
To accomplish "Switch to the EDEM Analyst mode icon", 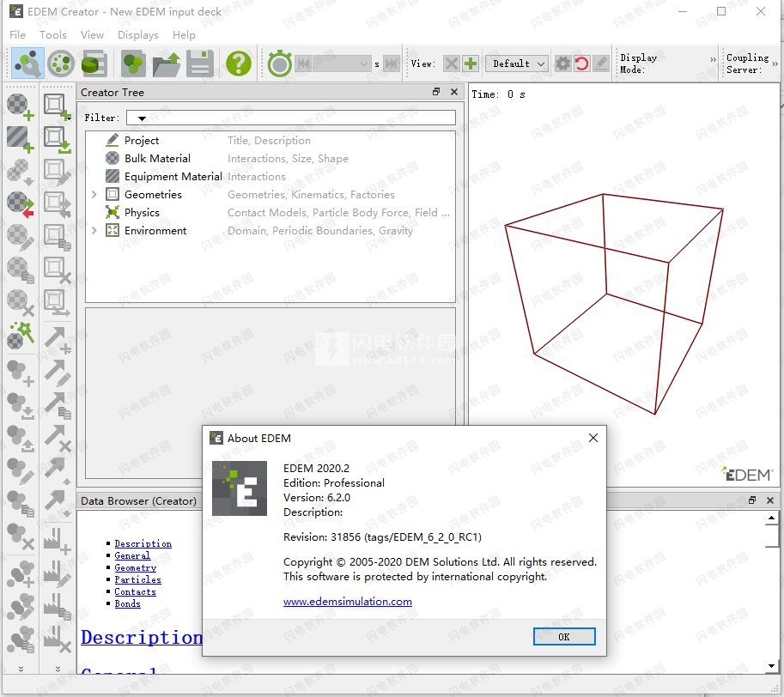I will pyautogui.click(x=94, y=64).
